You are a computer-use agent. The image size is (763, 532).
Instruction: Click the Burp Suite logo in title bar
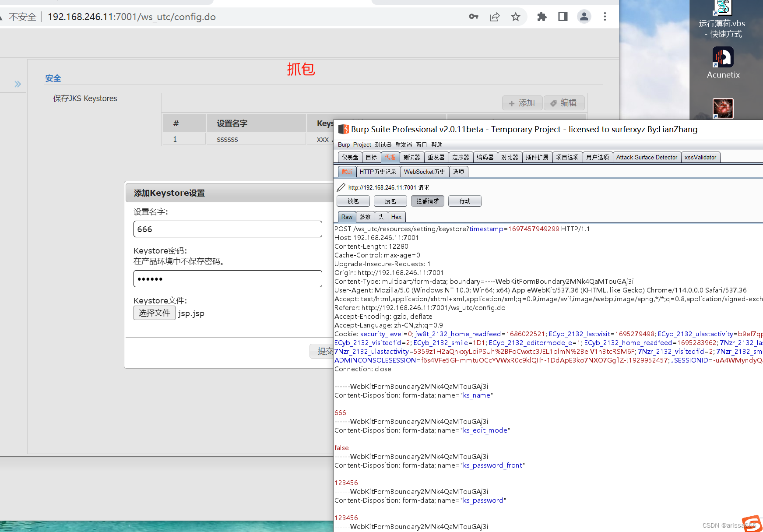[x=344, y=129]
